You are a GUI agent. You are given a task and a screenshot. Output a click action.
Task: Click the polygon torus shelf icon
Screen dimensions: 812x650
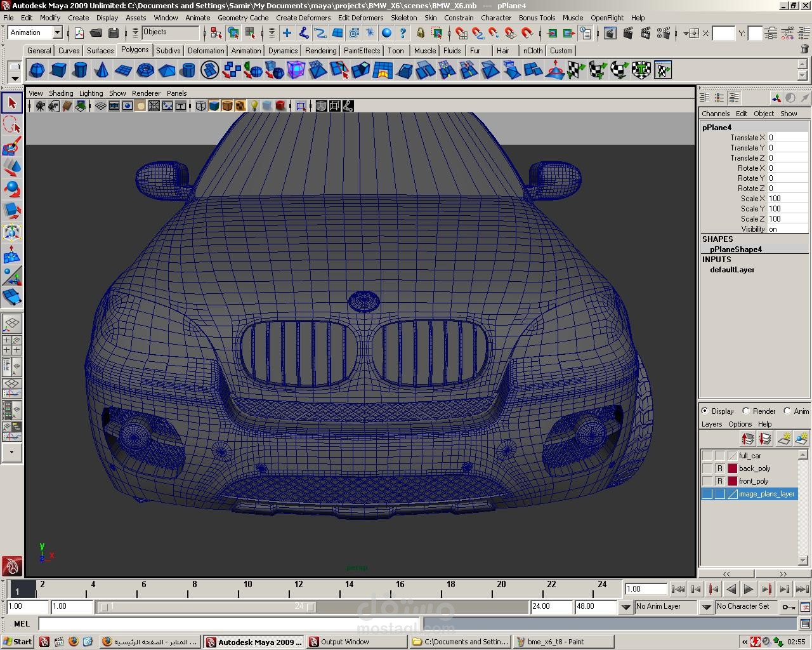tap(145, 70)
